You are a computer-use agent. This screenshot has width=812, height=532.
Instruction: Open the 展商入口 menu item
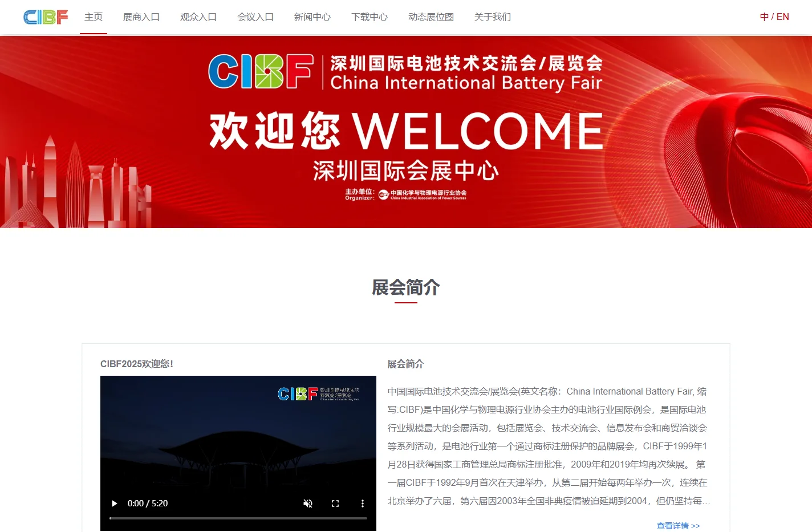point(141,17)
